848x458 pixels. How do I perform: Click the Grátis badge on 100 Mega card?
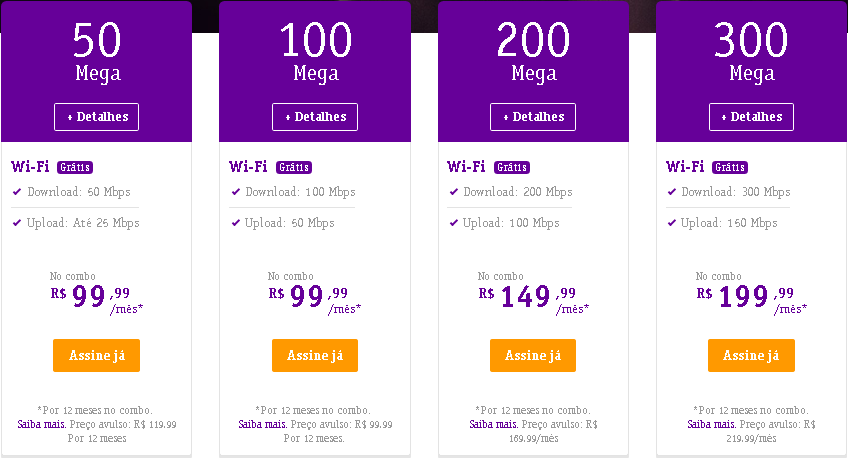click(x=294, y=167)
